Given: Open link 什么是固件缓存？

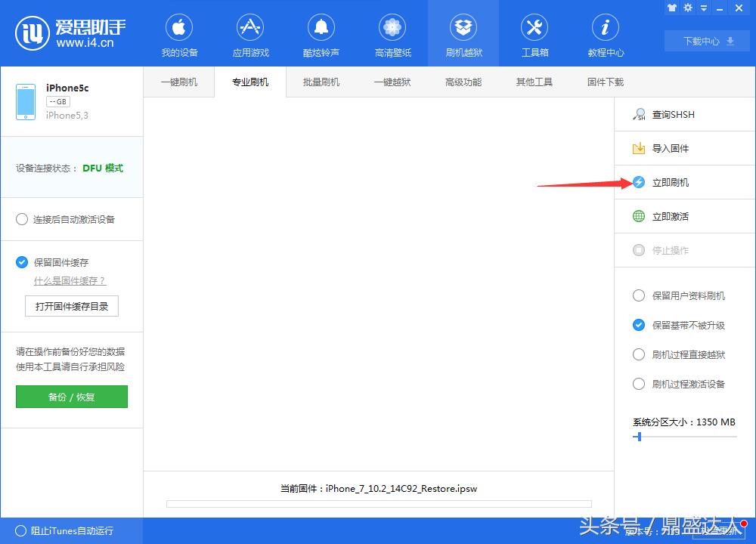Looking at the screenshot, I should point(70,281).
